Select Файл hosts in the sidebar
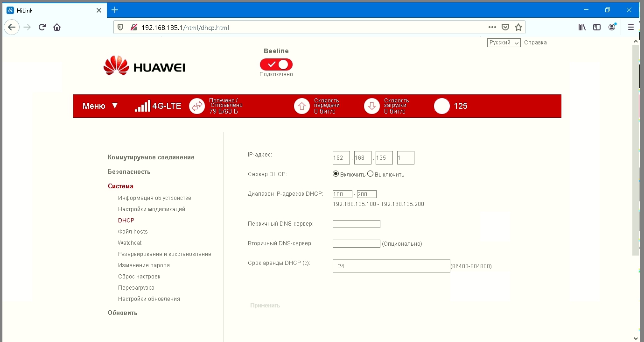 click(133, 231)
